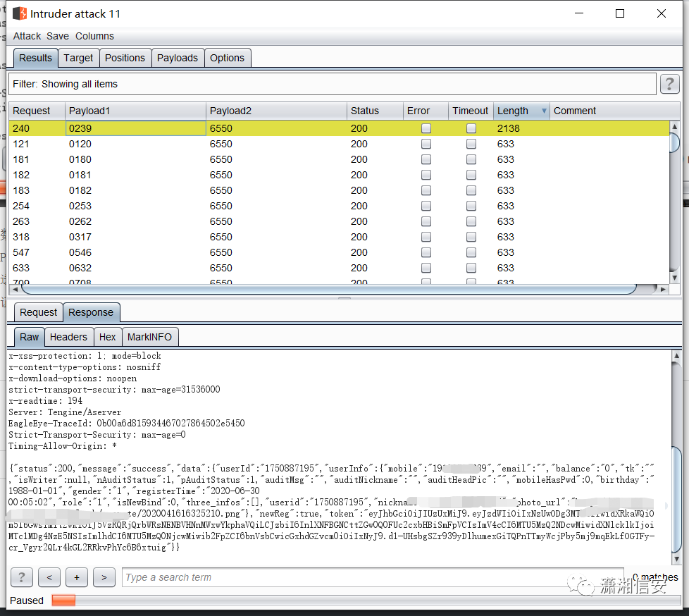Toggle Error checkbox for request 121
Image resolution: width=689 pixels, height=616 pixels.
point(426,144)
